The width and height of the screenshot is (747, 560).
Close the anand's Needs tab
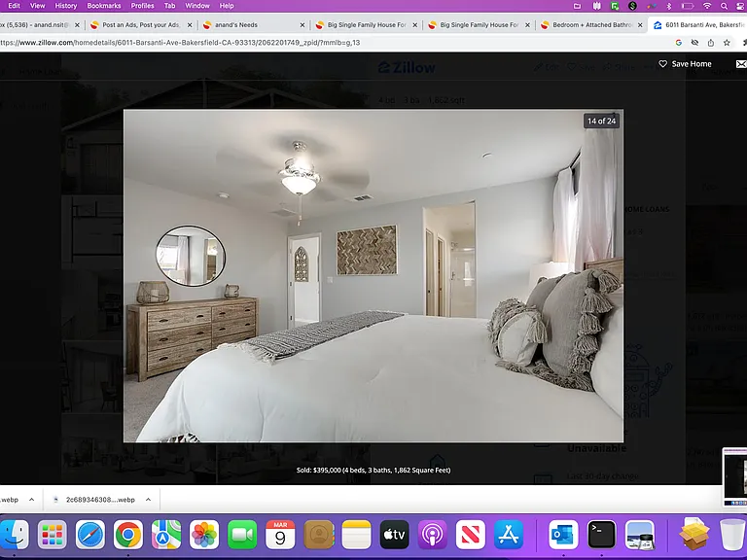pyautogui.click(x=302, y=24)
